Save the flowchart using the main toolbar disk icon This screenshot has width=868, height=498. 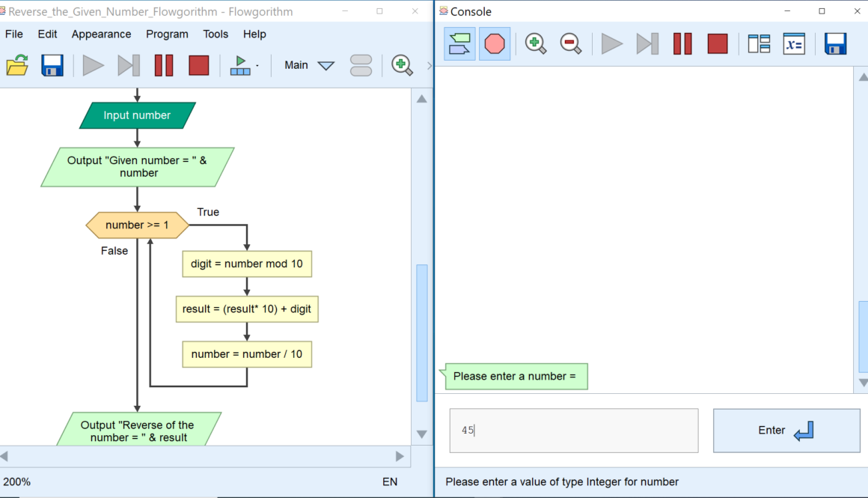pyautogui.click(x=52, y=65)
